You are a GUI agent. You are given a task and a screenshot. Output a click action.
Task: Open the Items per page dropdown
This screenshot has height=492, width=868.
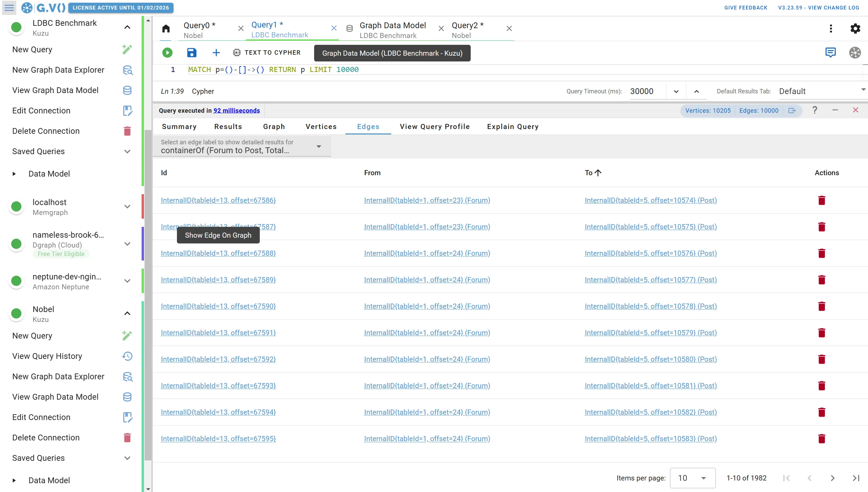(x=692, y=478)
